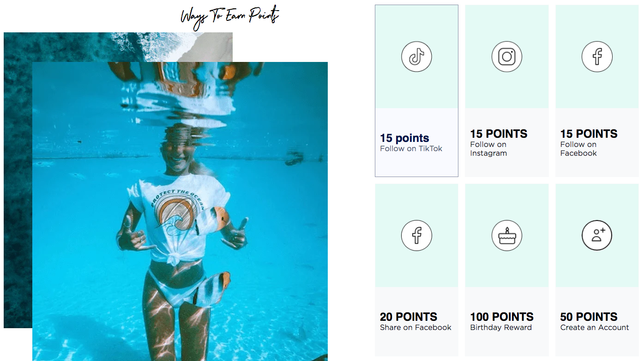Choose the Share on Facebook label
Viewport: 644px width, 361px height.
415,327
